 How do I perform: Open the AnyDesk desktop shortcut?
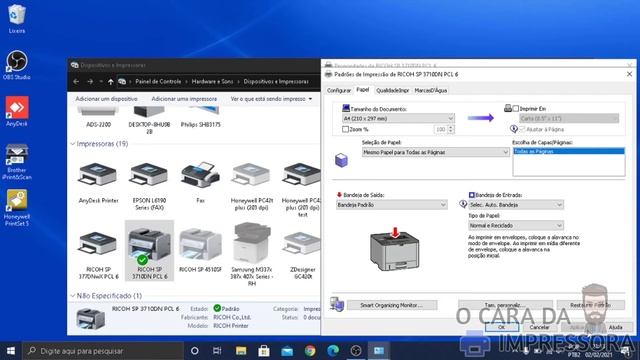(x=17, y=111)
